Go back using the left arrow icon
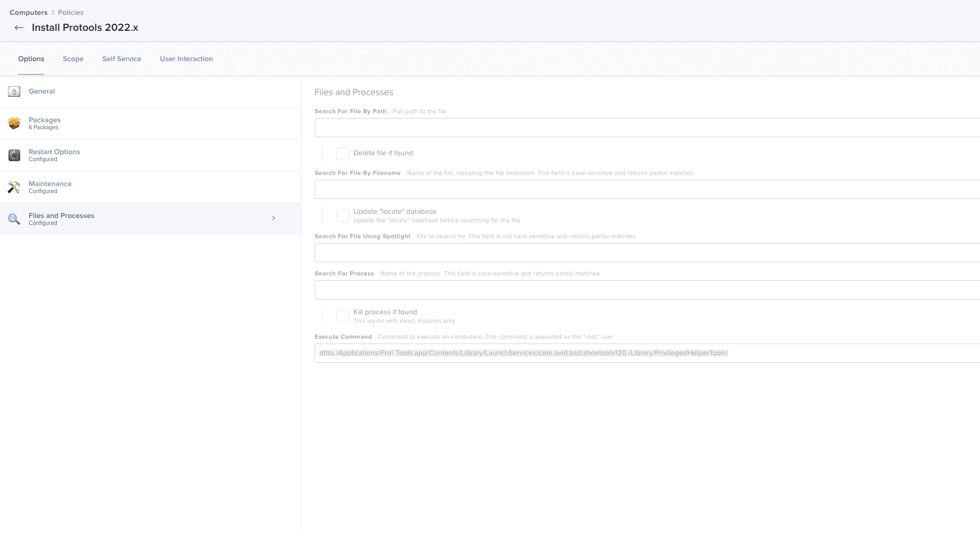 (19, 28)
